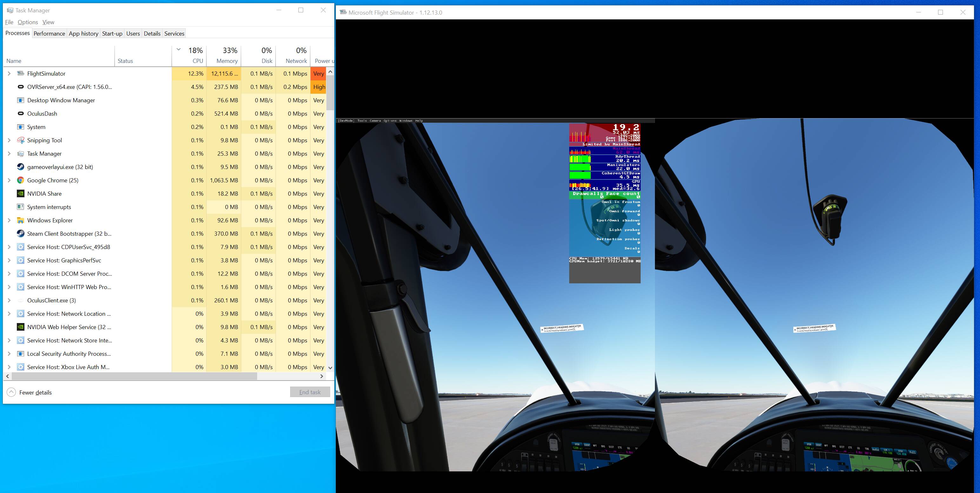Click the Windows Explorer folder icon
The image size is (980, 493).
(21, 220)
